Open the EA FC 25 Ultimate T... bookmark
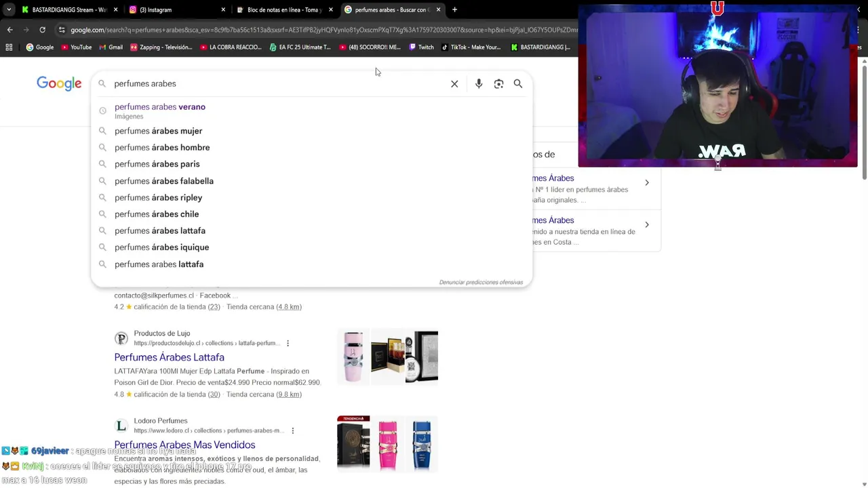 click(x=300, y=47)
